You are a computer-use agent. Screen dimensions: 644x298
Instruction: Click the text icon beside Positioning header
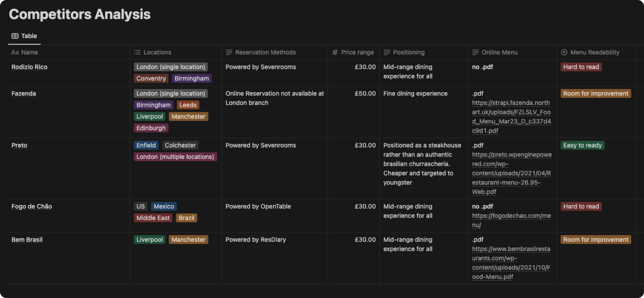coord(387,52)
